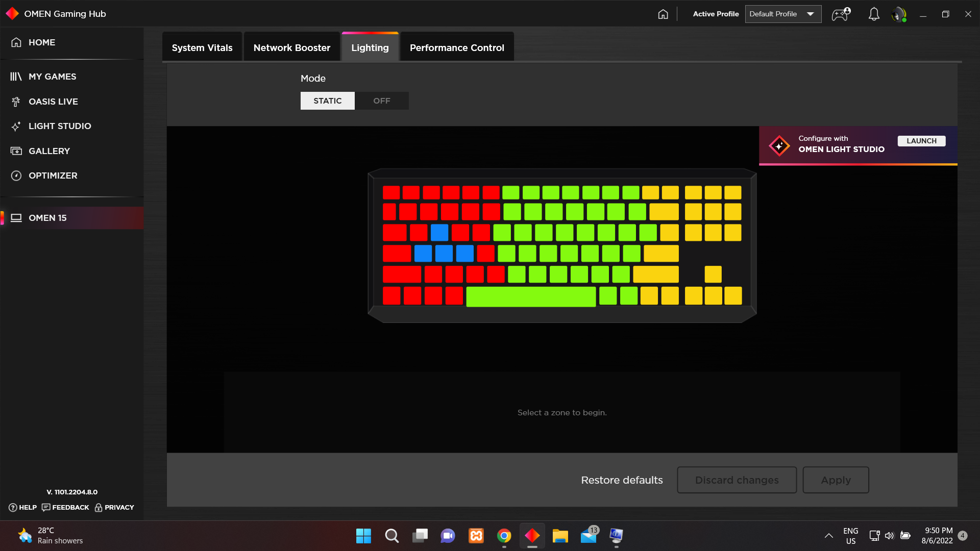
Task: Switch to Performance Control tab
Action: click(457, 47)
